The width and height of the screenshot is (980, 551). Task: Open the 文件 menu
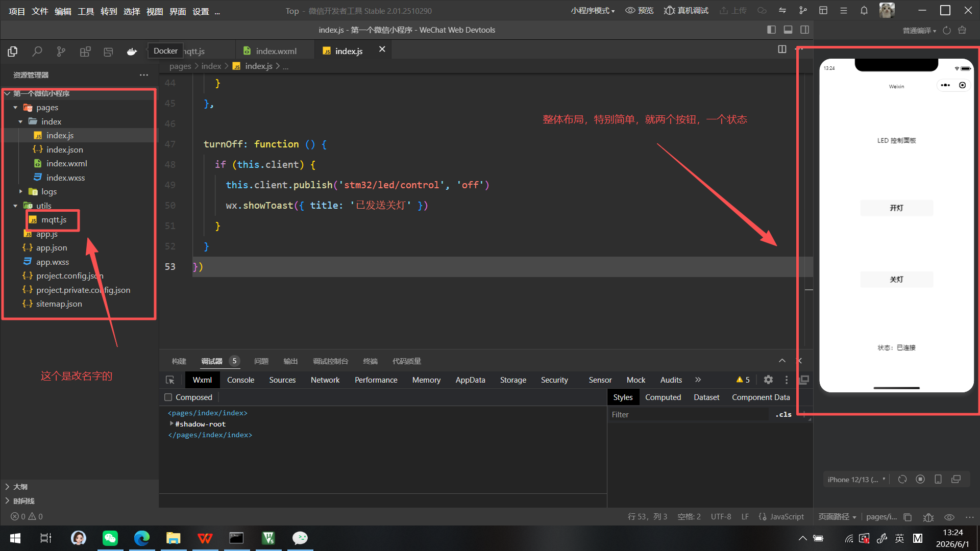click(x=40, y=11)
